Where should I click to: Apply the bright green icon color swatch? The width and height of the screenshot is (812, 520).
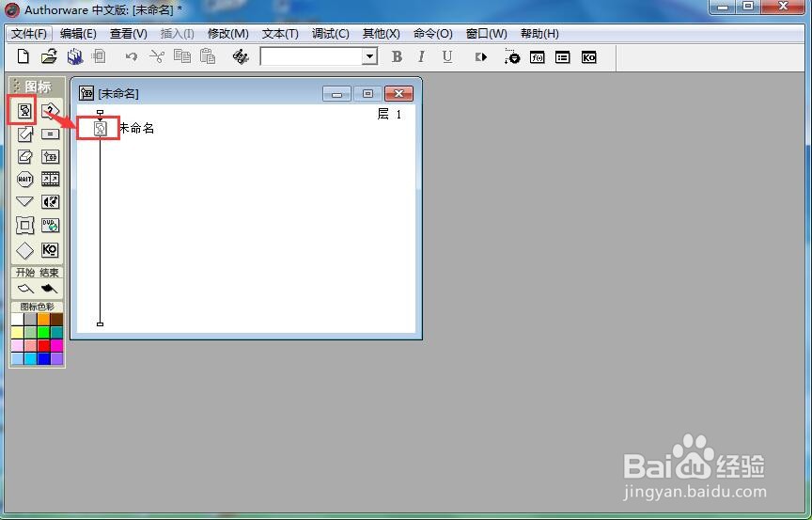click(43, 332)
